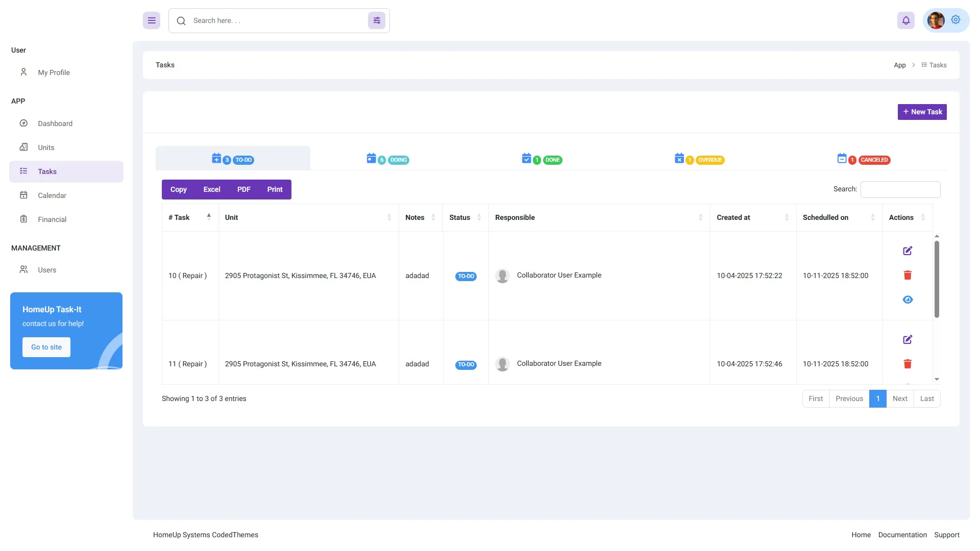The height and width of the screenshot is (551, 980).
Task: Click the table vertical scrollbar
Action: point(937,279)
